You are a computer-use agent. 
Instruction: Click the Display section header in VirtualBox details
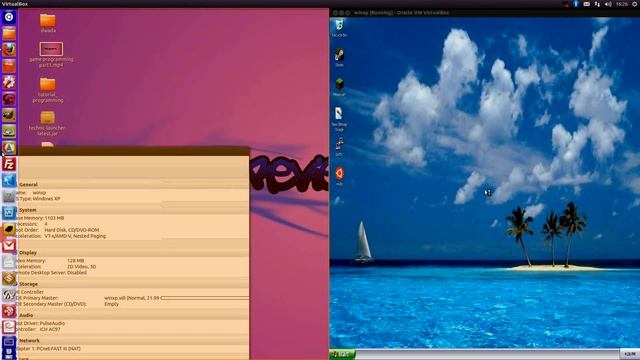(x=28, y=253)
